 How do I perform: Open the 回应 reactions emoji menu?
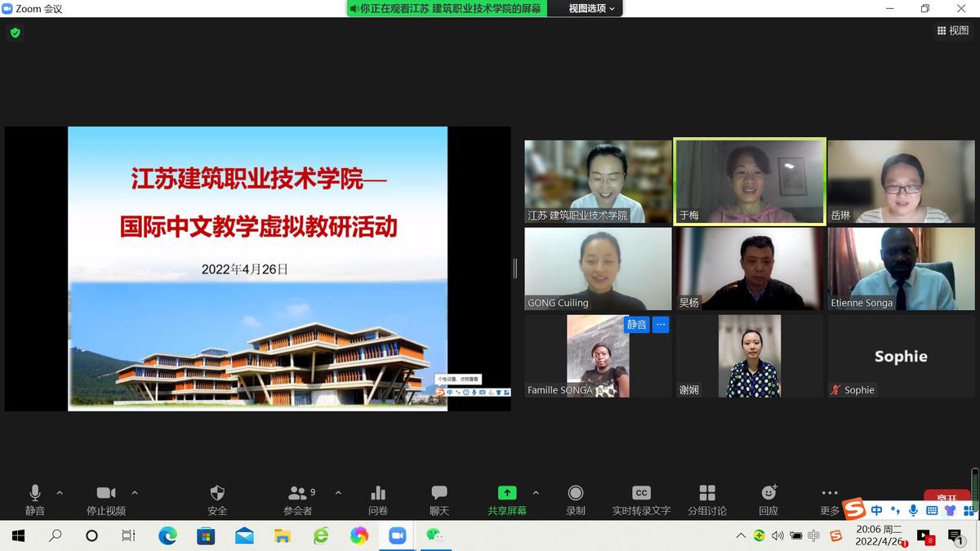(x=768, y=499)
